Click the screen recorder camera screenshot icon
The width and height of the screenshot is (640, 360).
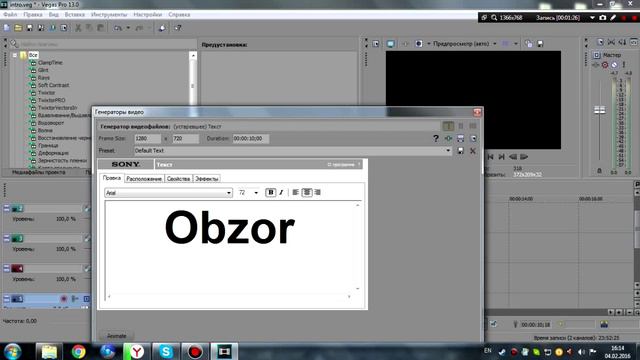[x=602, y=18]
